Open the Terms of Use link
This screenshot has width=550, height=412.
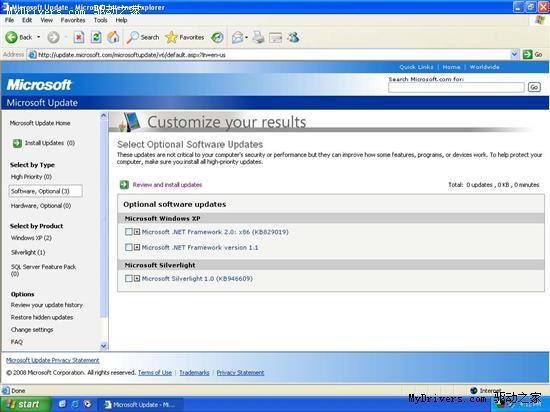(155, 373)
